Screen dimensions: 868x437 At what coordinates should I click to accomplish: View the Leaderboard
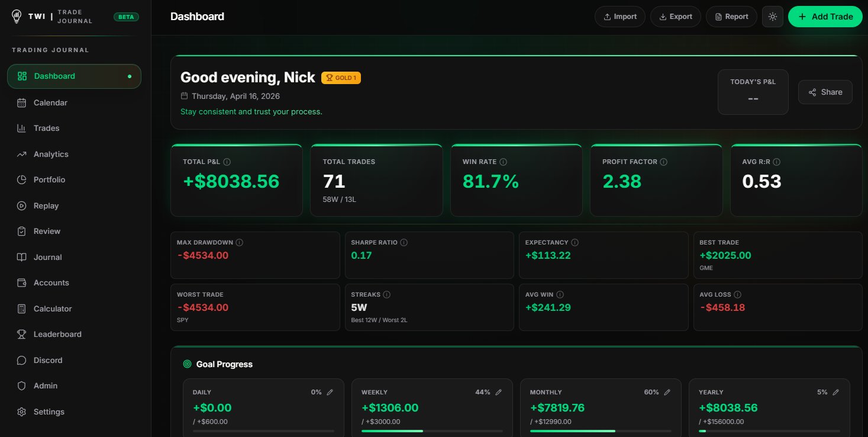pyautogui.click(x=57, y=334)
